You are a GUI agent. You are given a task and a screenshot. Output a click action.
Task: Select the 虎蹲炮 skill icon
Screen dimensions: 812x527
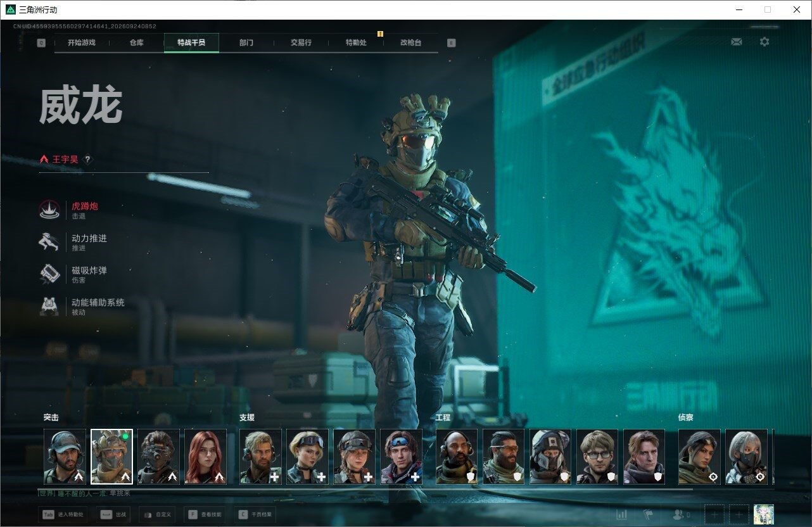click(49, 210)
